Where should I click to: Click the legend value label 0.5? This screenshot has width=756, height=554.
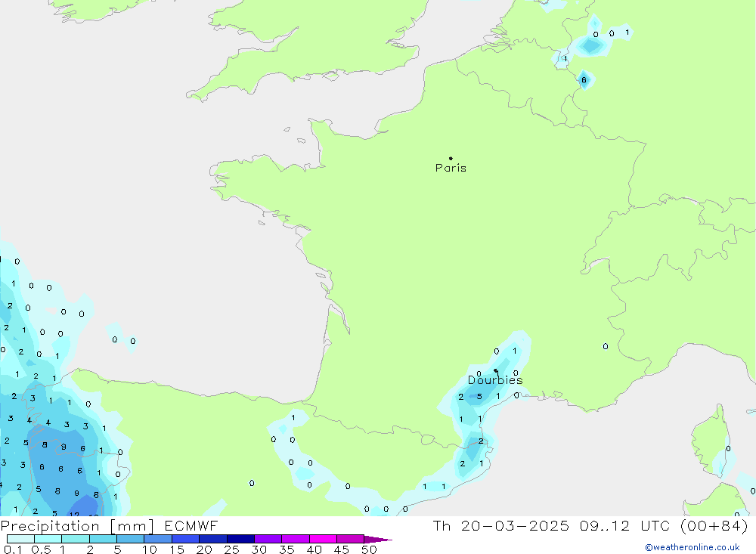(x=41, y=549)
